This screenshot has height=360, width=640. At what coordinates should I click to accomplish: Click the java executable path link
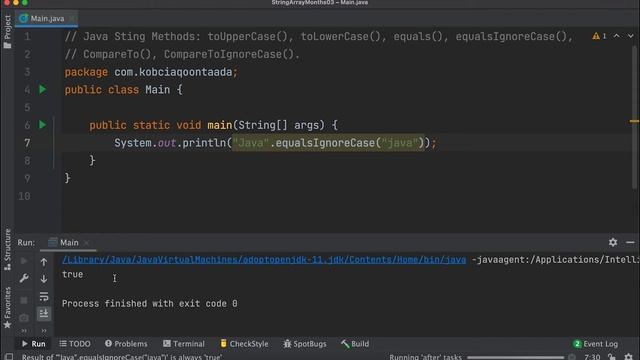[x=264, y=260]
